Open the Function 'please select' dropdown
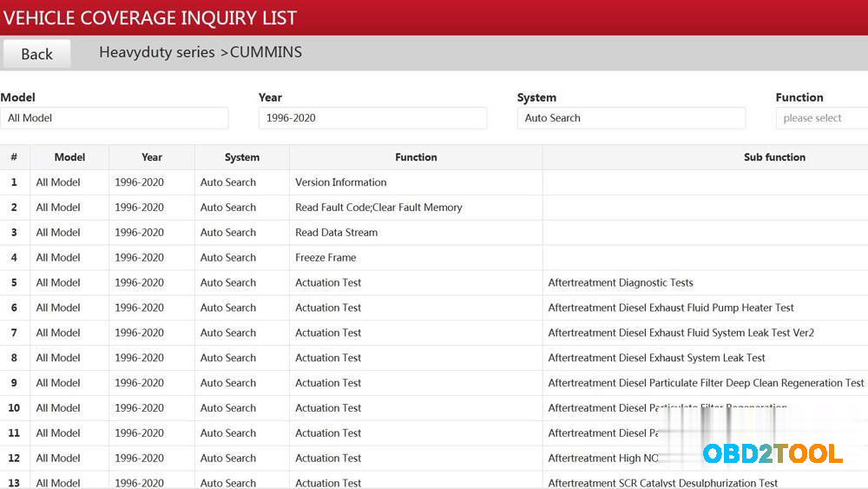 coord(820,118)
